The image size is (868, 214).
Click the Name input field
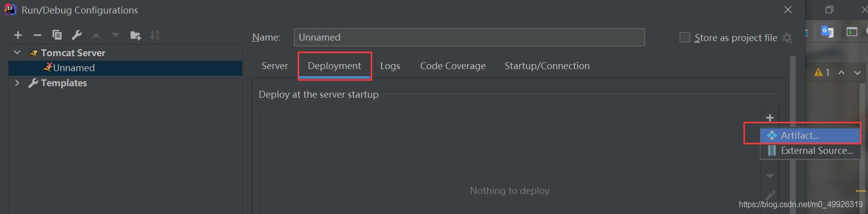(469, 37)
